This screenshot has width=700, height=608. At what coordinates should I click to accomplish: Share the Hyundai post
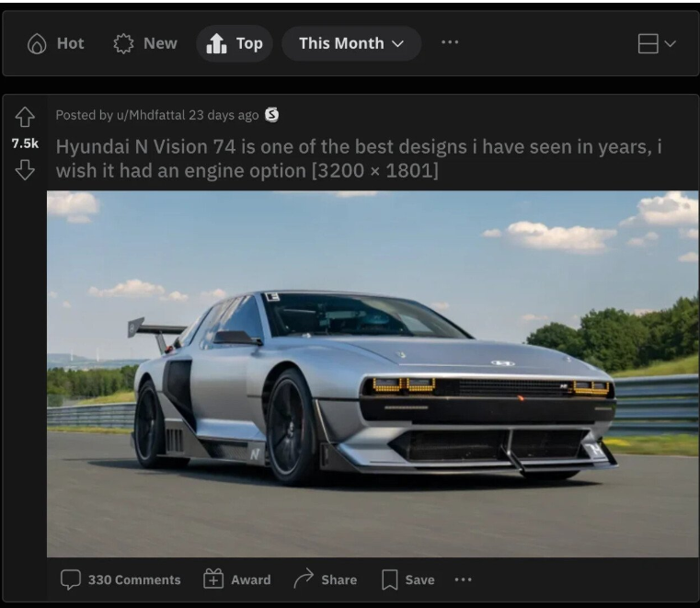[326, 579]
